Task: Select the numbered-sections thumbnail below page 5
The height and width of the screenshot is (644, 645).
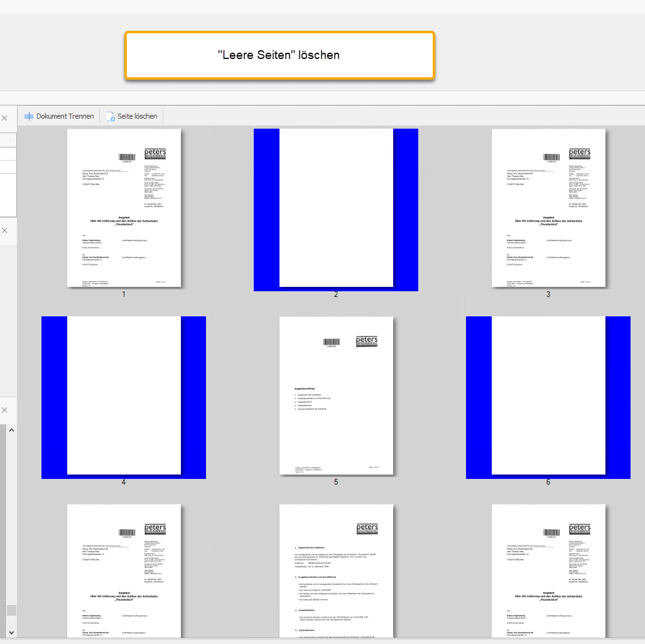Action: click(x=336, y=571)
